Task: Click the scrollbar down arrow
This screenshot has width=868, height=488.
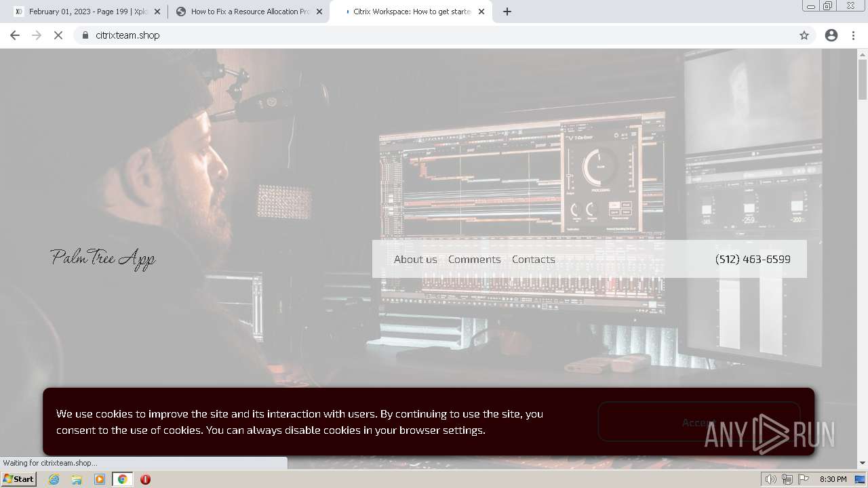Action: (x=862, y=463)
